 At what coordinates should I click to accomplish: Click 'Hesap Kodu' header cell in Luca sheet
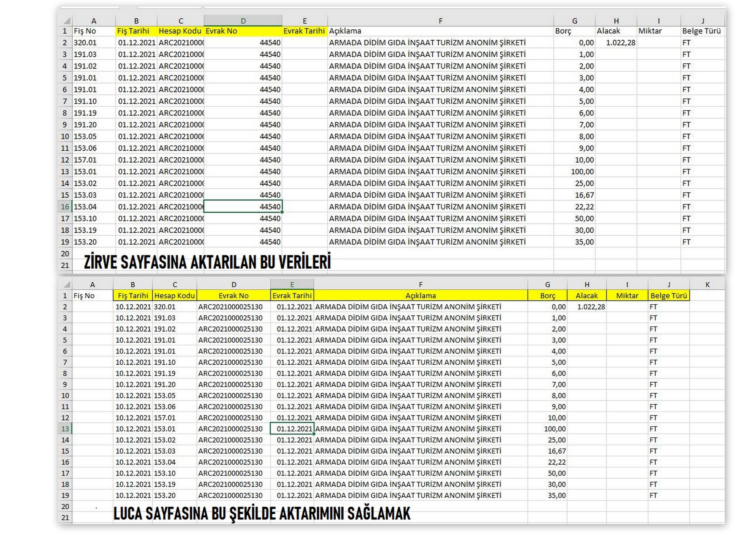175,296
